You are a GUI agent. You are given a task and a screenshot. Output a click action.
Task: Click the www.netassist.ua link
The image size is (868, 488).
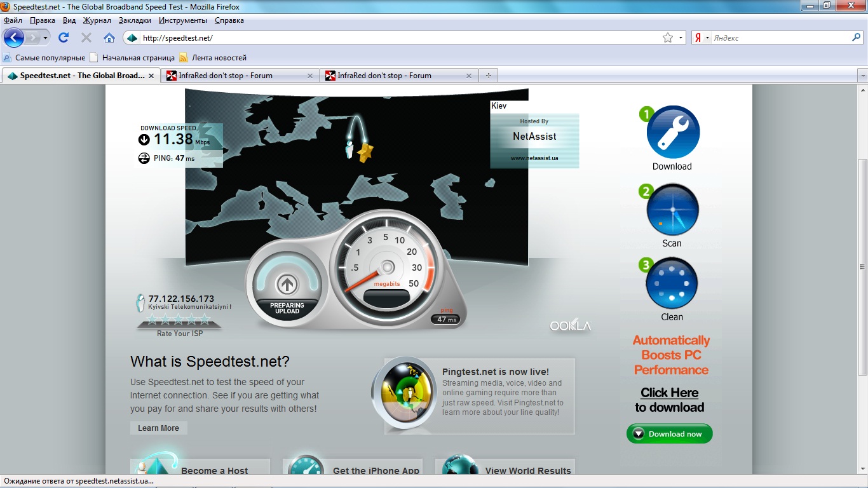point(534,158)
